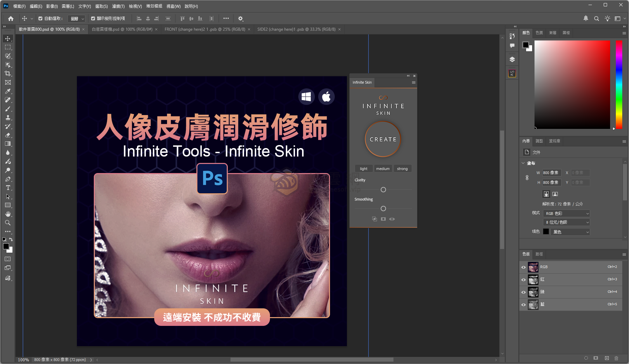Open the 黑色 fill color dropdown
The width and height of the screenshot is (629, 364).
tap(570, 232)
